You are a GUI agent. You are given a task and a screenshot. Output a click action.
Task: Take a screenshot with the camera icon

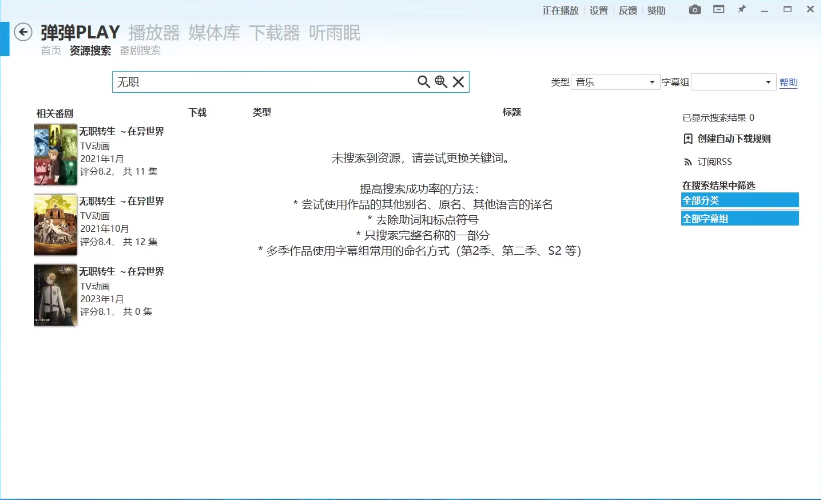click(695, 9)
